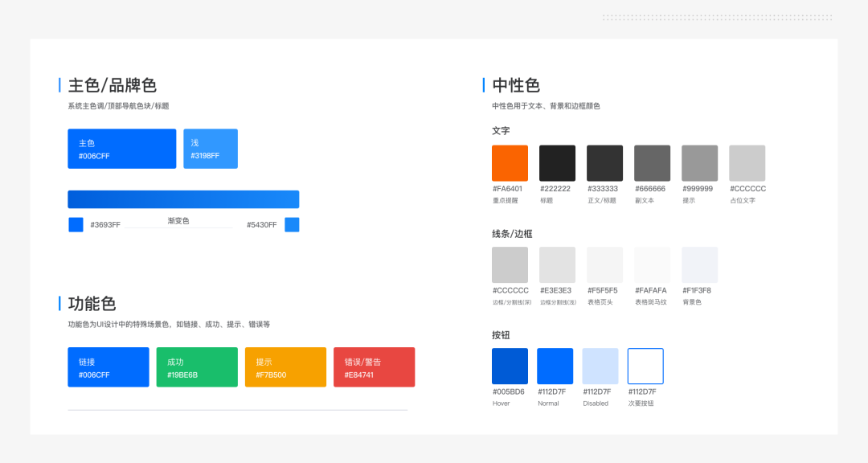Click the blue gradient bar 渐变色
868x463 pixels.
pos(183,199)
